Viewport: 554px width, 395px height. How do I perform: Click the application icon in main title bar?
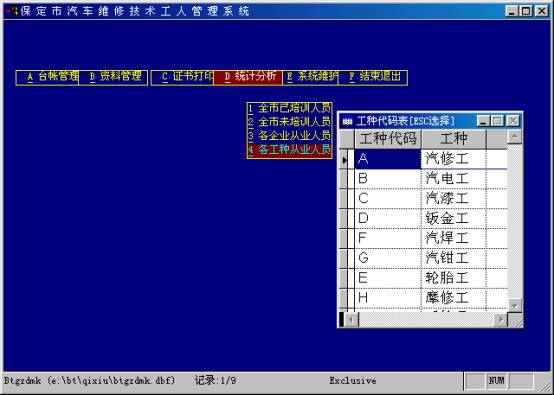pyautogui.click(x=12, y=11)
